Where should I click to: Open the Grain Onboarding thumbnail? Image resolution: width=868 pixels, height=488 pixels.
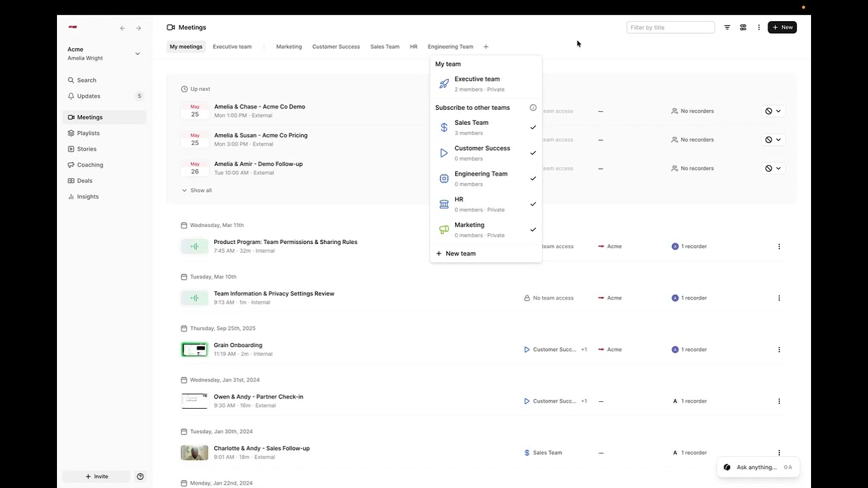coord(195,350)
